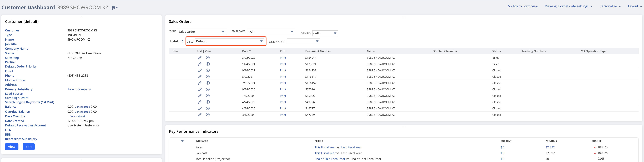Print sales order S154944
This screenshot has height=162, width=644.
point(283,58)
